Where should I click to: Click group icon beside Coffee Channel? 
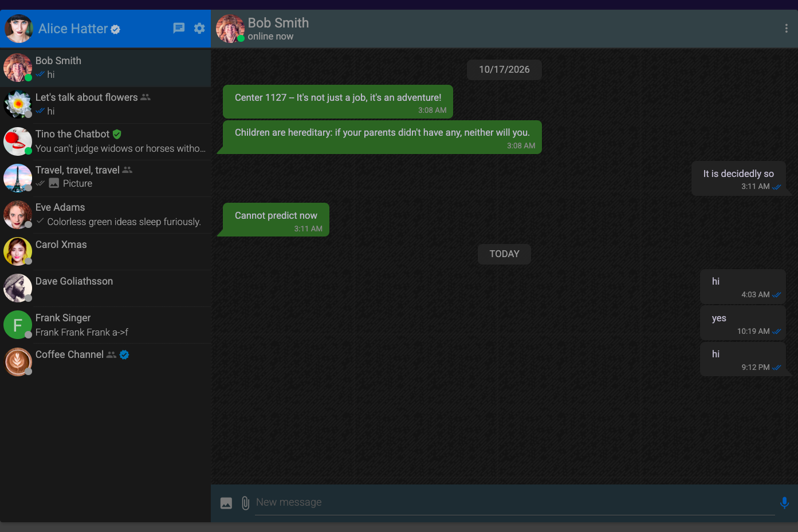point(111,354)
